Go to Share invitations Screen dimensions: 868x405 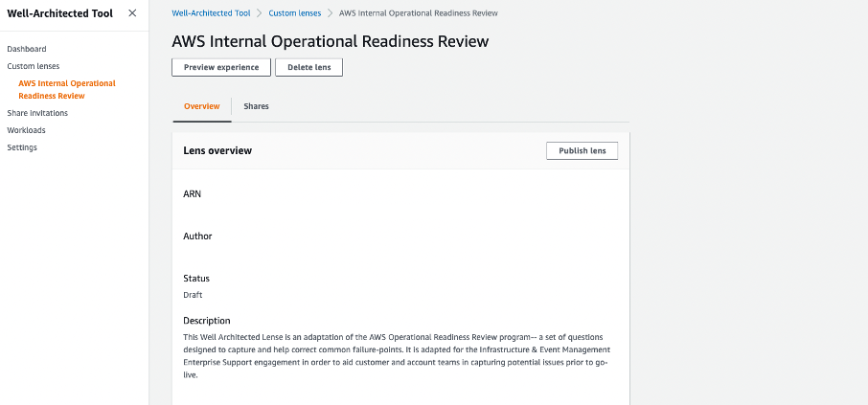pyautogui.click(x=37, y=113)
